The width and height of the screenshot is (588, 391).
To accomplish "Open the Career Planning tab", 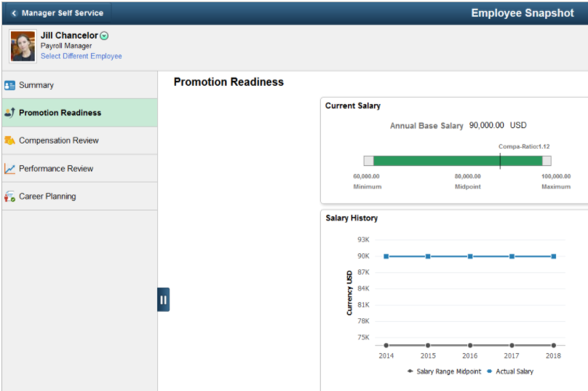I will click(x=47, y=197).
